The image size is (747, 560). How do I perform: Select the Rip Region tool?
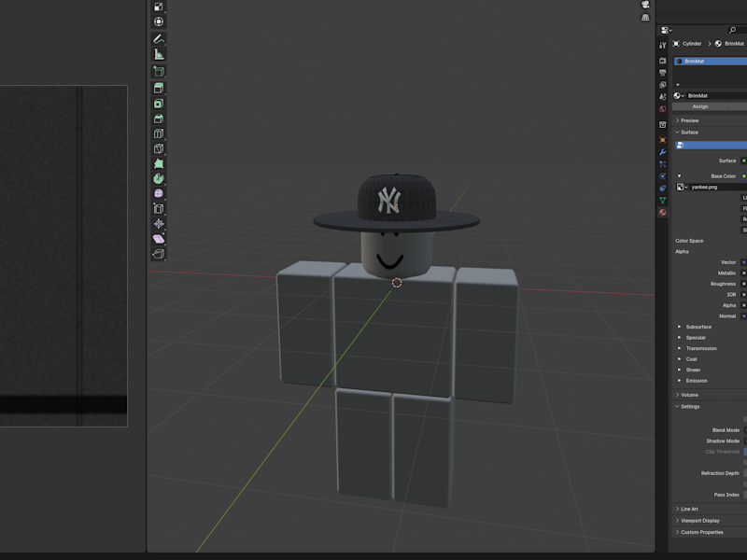[159, 254]
